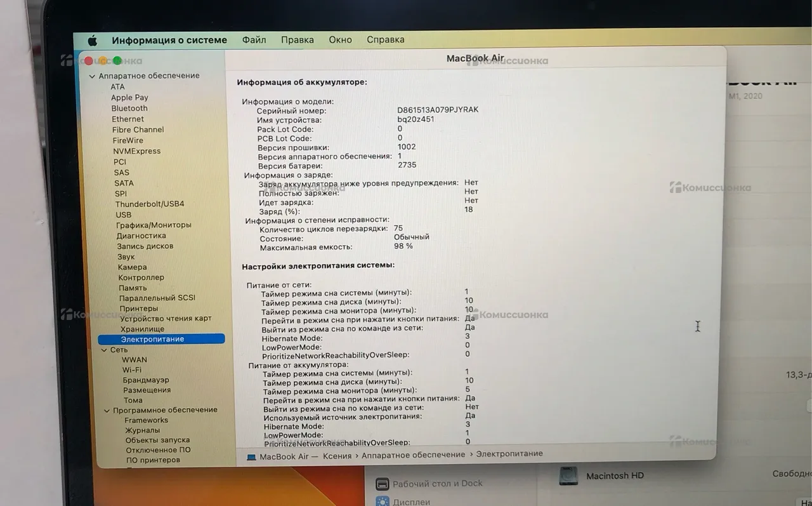Select Брандмауэр under Сеть
The width and height of the screenshot is (812, 506).
tap(146, 380)
